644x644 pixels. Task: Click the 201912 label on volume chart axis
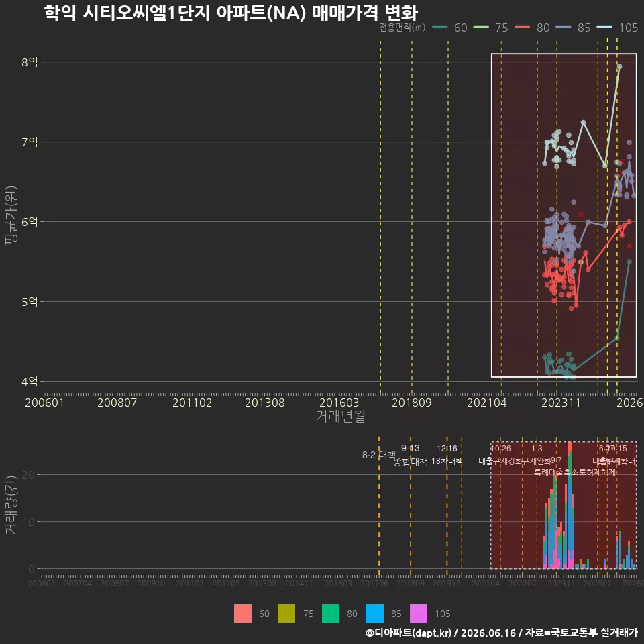(x=447, y=583)
